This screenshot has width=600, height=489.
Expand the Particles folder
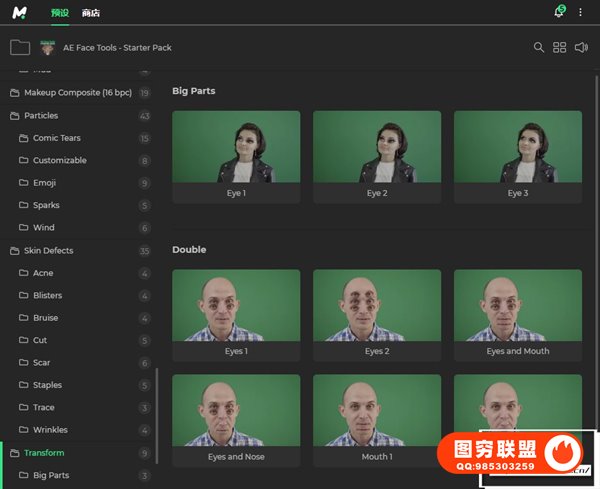click(x=41, y=116)
